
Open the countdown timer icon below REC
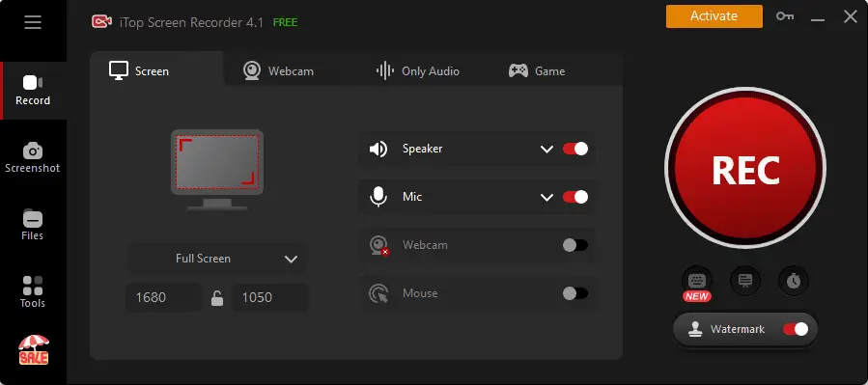794,281
